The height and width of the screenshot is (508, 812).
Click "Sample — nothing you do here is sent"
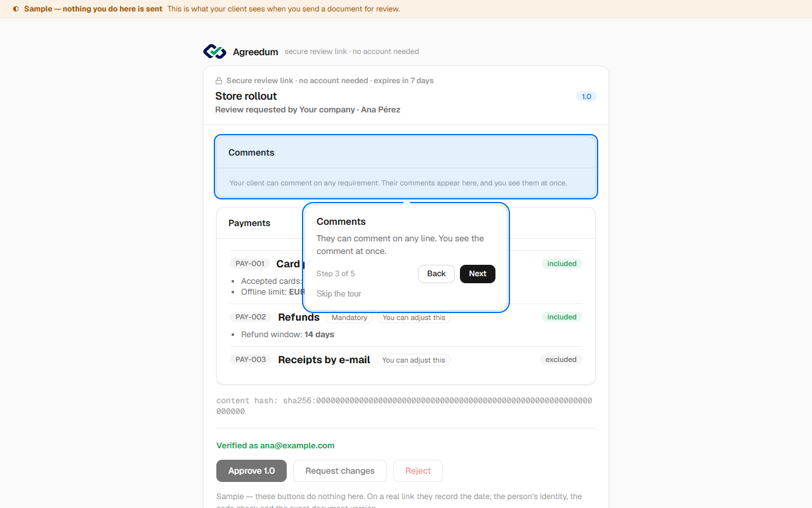(93, 9)
